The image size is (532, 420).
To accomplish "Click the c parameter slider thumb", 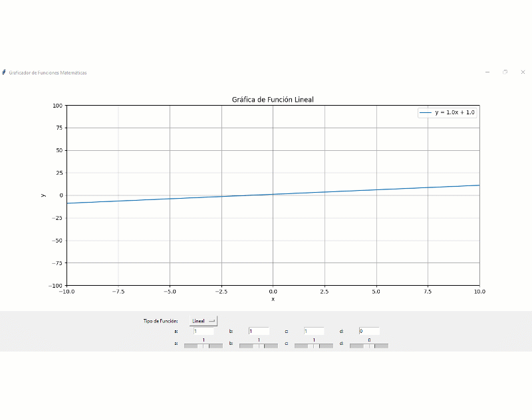I will [x=314, y=346].
